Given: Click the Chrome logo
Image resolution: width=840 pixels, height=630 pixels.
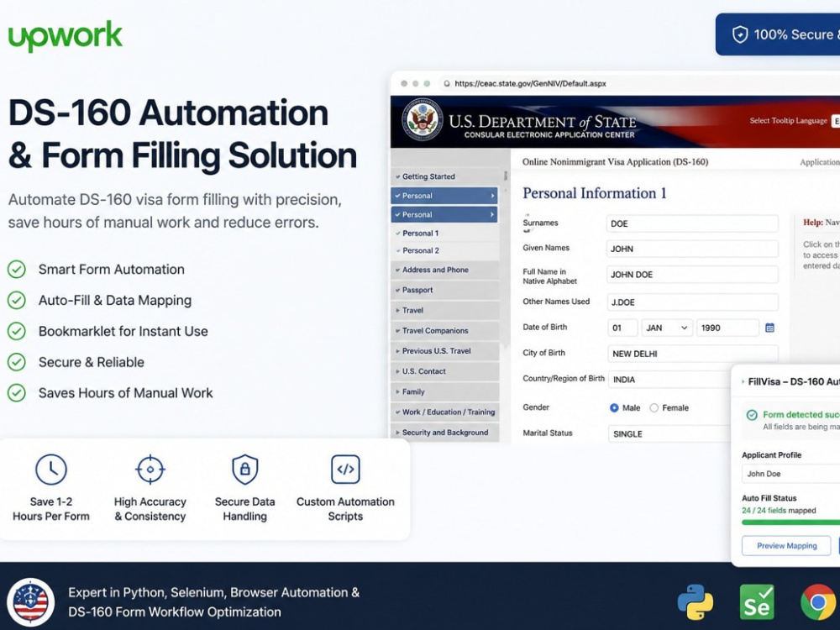Looking at the screenshot, I should pos(818,602).
